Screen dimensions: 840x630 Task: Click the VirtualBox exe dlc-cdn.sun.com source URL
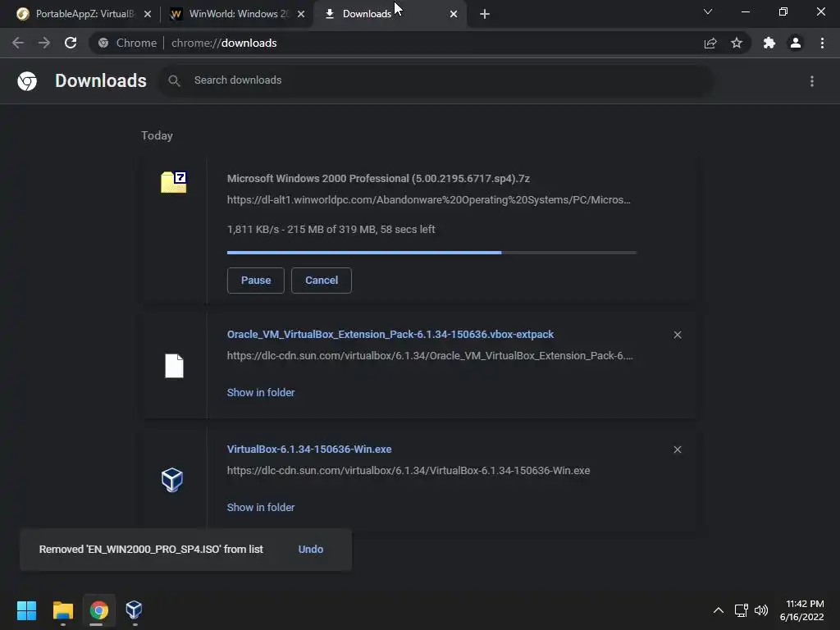click(x=409, y=470)
